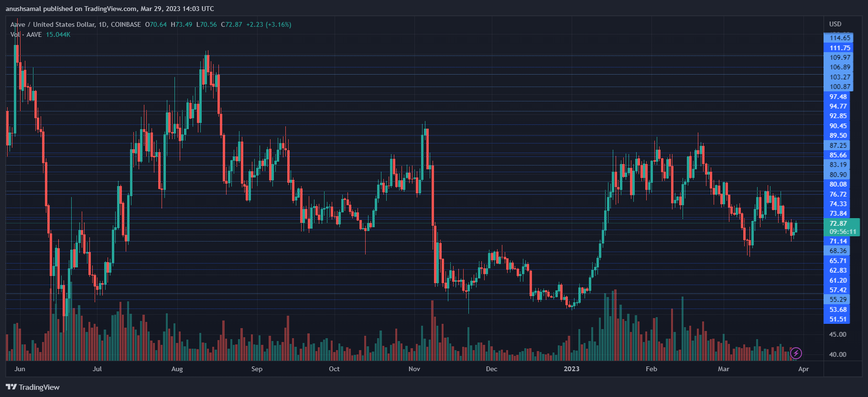The width and height of the screenshot is (868, 397).
Task: Click the 87.25 price level label
Action: (838, 145)
